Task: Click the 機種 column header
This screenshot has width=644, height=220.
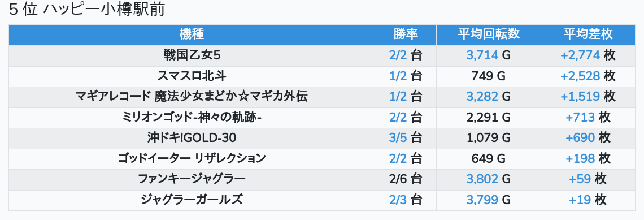Action: (192, 34)
